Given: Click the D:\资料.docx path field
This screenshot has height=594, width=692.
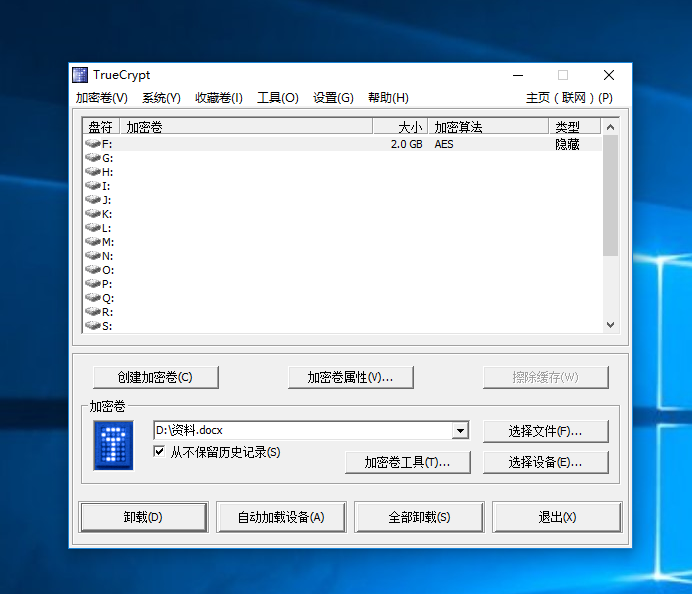Looking at the screenshot, I should [x=303, y=430].
